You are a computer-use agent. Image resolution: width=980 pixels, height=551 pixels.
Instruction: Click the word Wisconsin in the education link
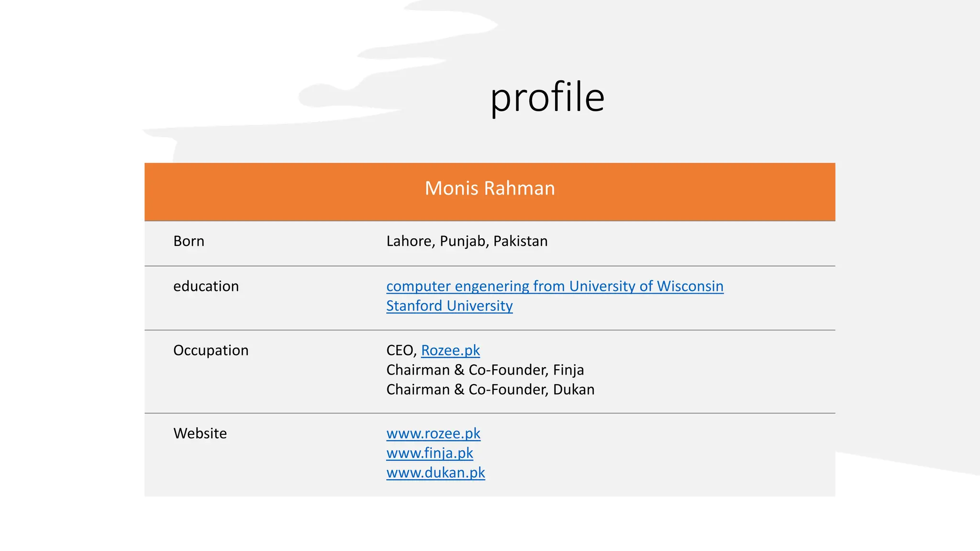[x=690, y=286]
